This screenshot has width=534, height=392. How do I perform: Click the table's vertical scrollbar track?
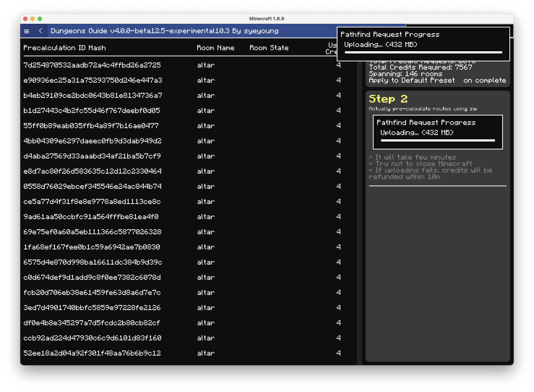pyautogui.click(x=359, y=214)
